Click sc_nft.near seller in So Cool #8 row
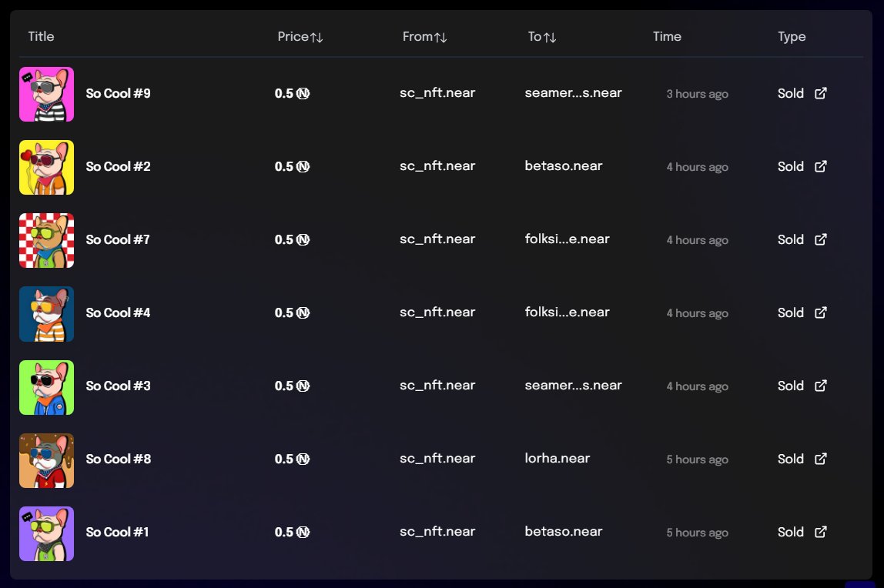 (437, 459)
